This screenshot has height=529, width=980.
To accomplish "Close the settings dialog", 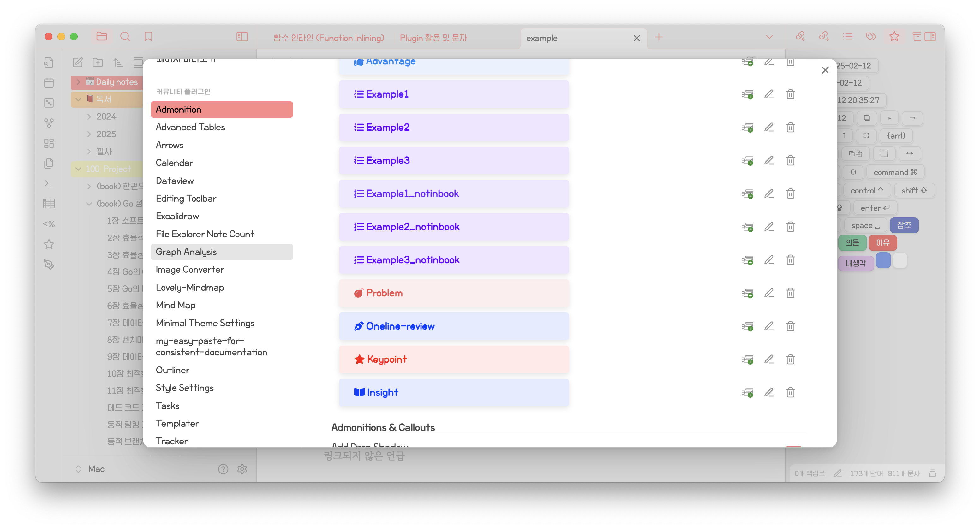I will 825,70.
